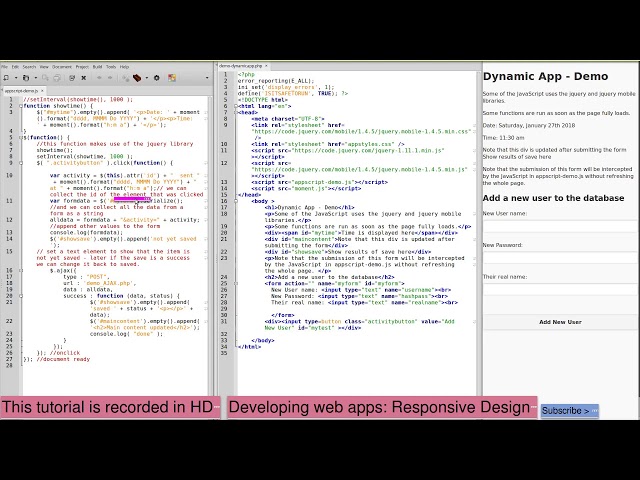Click the Reload file toolbar icon

click(x=72, y=78)
